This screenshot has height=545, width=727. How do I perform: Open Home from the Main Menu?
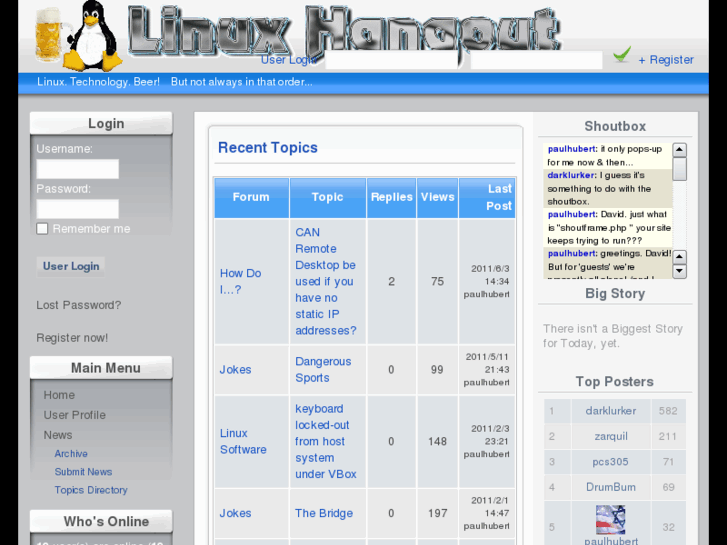click(x=59, y=395)
